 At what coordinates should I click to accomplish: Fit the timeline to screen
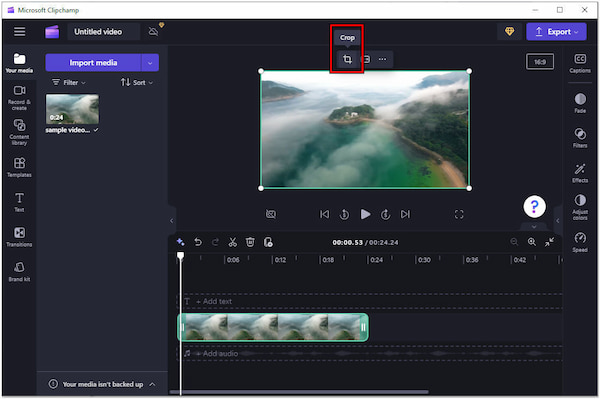point(549,242)
